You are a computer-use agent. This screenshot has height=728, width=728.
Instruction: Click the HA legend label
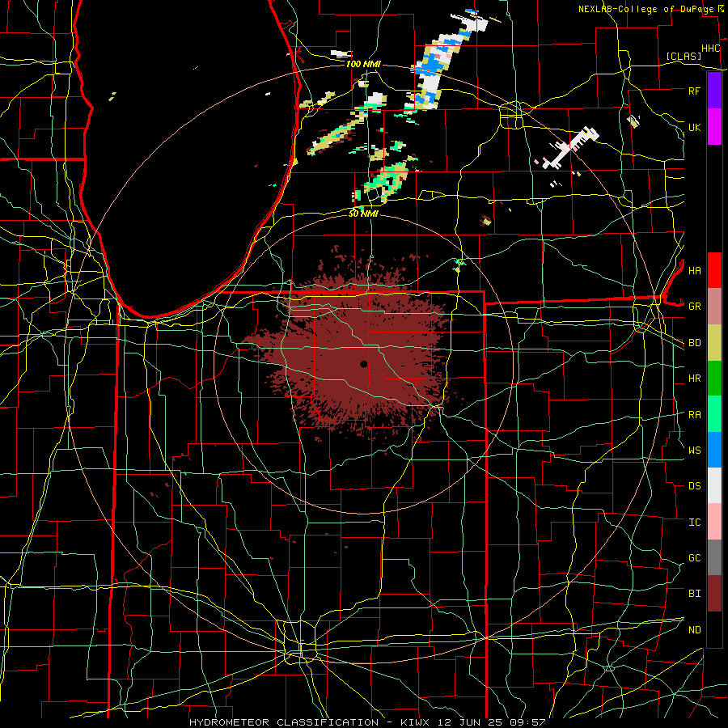click(x=694, y=271)
